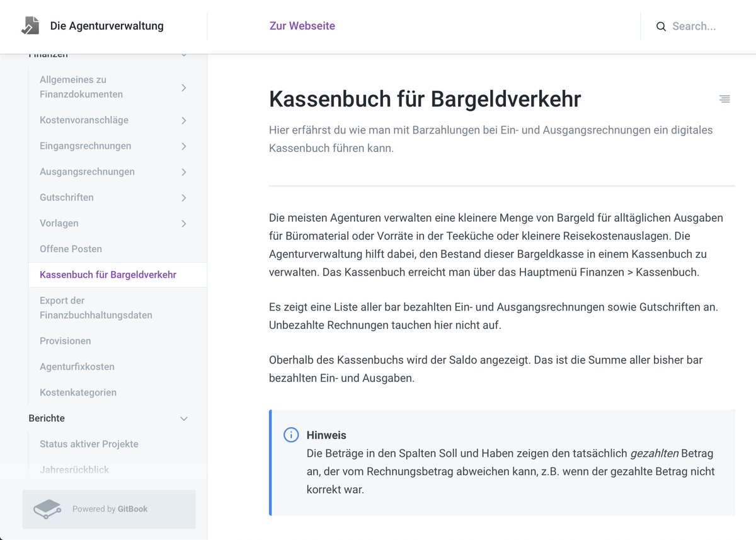The image size is (756, 540).
Task: Open Provisionen in the sidebar
Action: click(66, 341)
